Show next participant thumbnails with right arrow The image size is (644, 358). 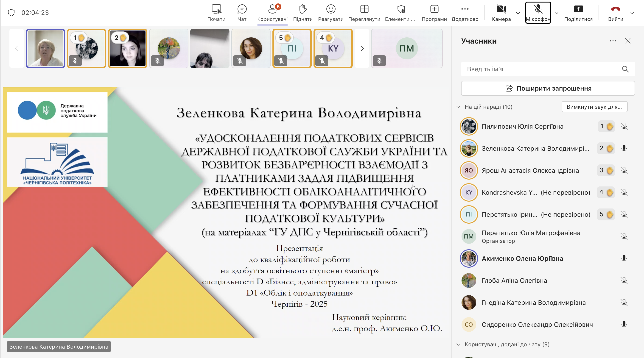tap(362, 48)
